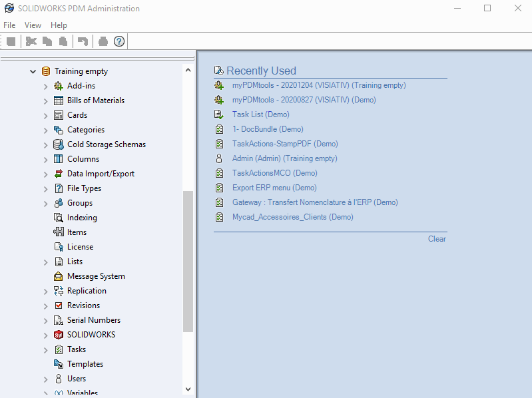Clear the Recently Used list

point(437,239)
